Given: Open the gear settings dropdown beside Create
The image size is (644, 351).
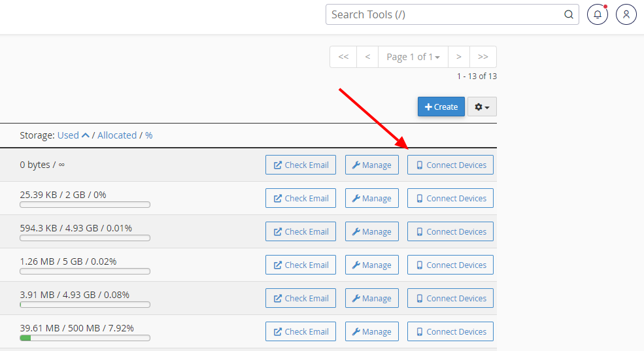Looking at the screenshot, I should (x=482, y=107).
